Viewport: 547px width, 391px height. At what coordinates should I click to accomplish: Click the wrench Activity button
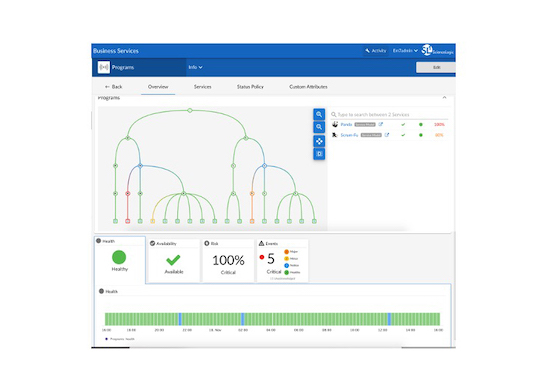[376, 51]
